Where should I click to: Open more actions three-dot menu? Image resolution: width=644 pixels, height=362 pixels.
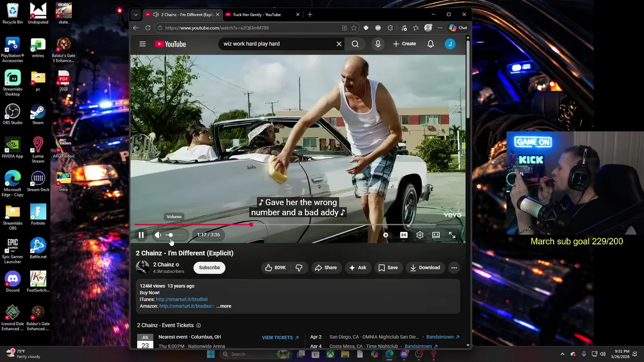click(454, 267)
